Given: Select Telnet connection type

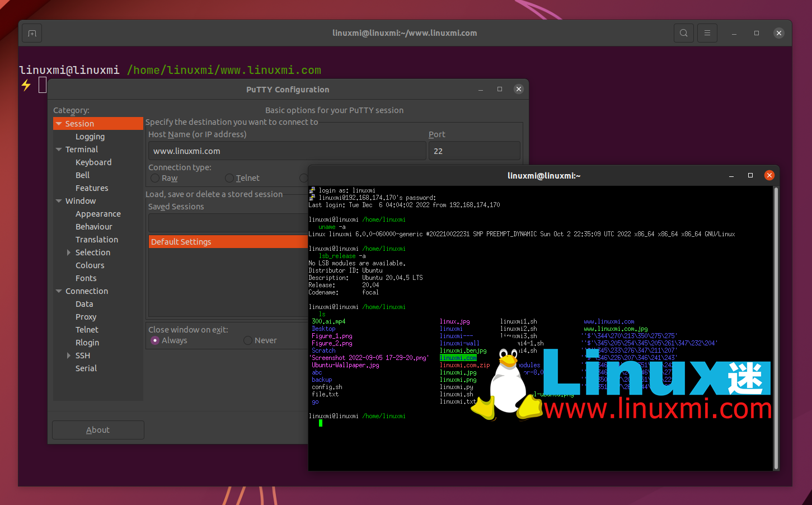Looking at the screenshot, I should 229,177.
